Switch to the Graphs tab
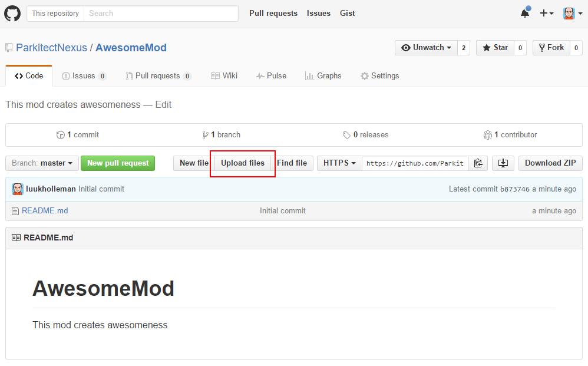 click(323, 76)
